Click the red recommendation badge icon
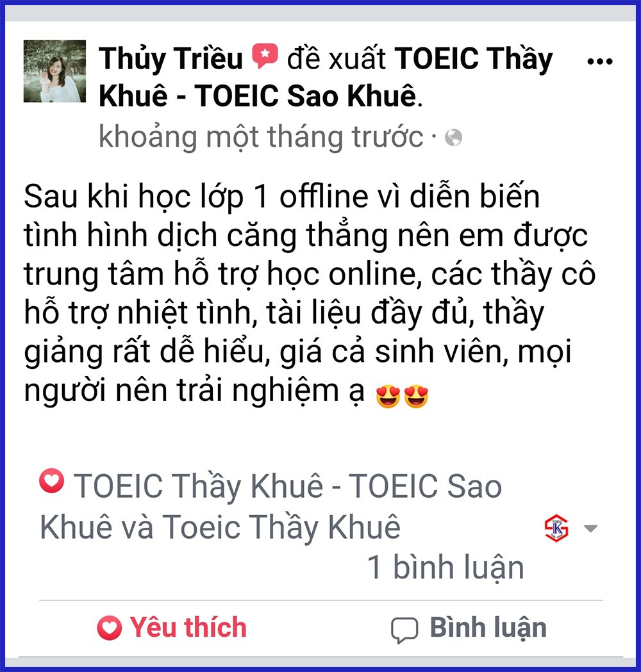Screen dimensions: 641x672 pyautogui.click(x=265, y=56)
